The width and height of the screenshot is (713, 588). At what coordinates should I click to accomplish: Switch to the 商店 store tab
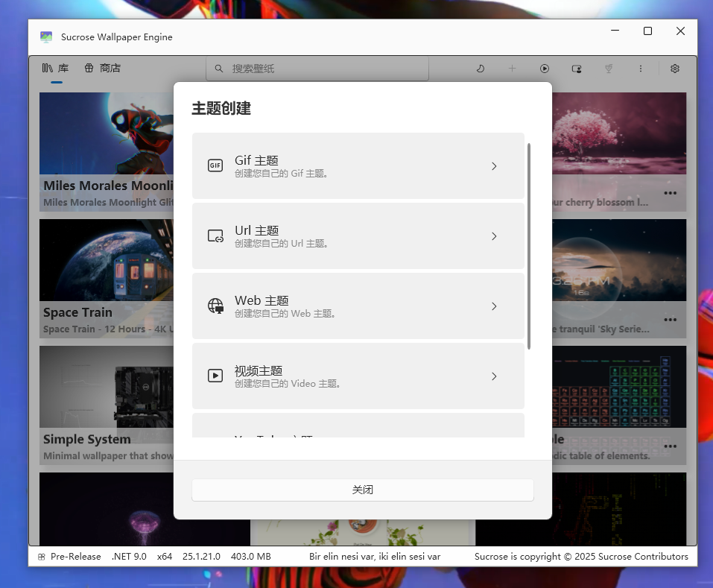[102, 69]
